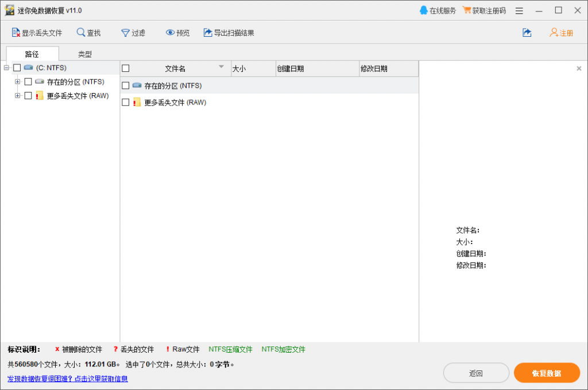Switch to the 类型 tab

(85, 53)
